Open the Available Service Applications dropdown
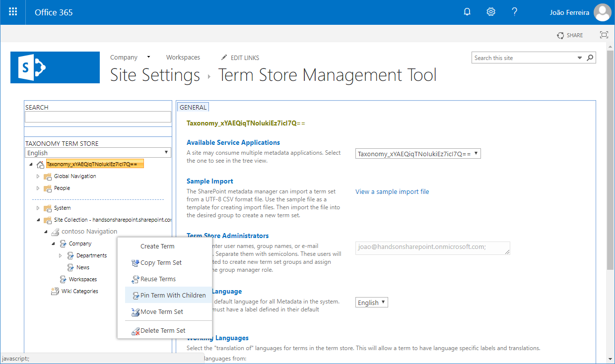The height and width of the screenshot is (364, 615). (418, 154)
